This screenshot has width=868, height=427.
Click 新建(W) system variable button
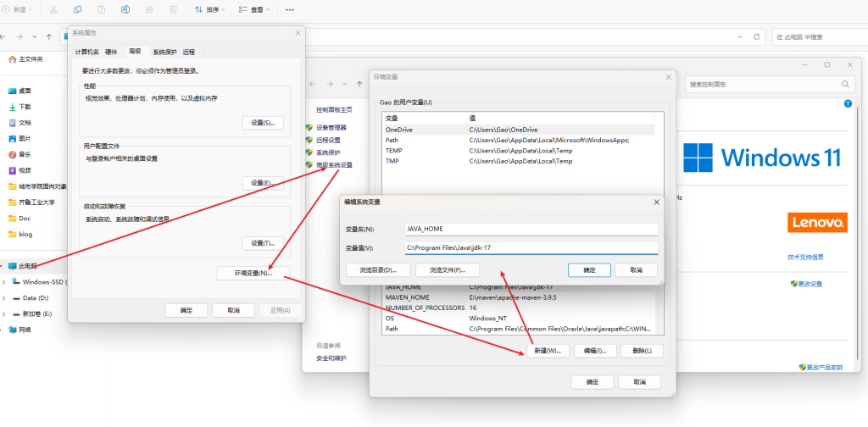[x=548, y=351]
